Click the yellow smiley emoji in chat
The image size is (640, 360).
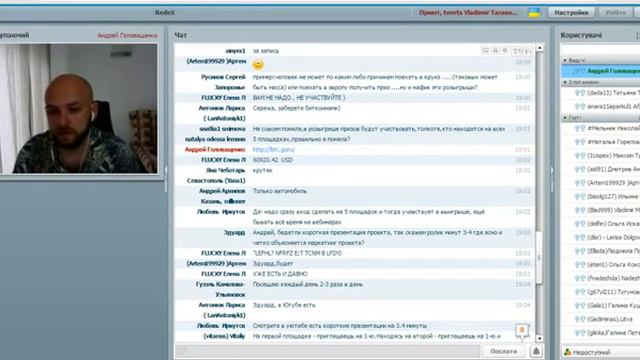258,64
